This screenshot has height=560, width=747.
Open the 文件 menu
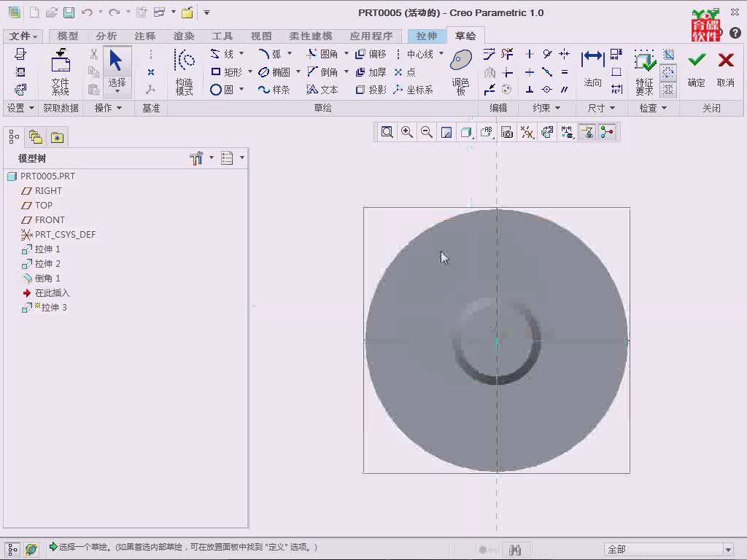pos(23,36)
